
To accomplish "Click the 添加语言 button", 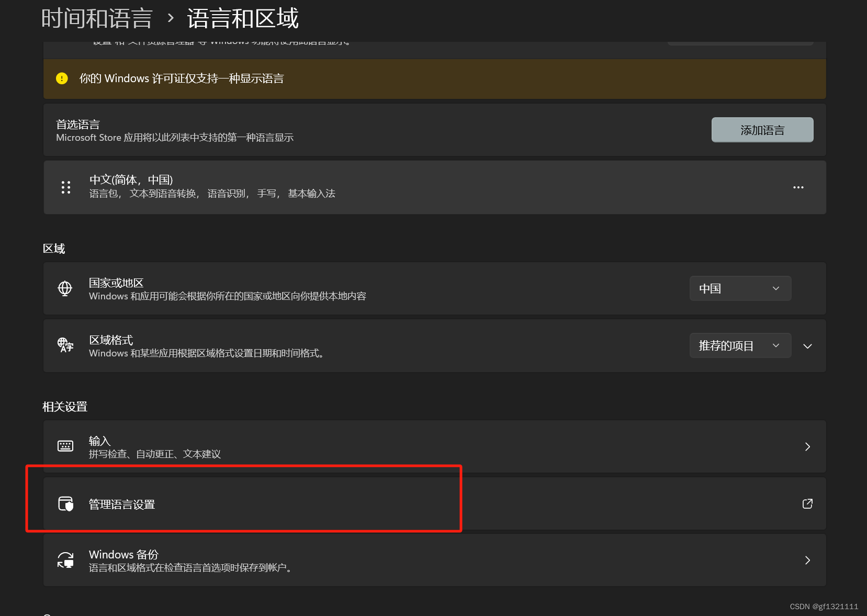I will click(762, 130).
